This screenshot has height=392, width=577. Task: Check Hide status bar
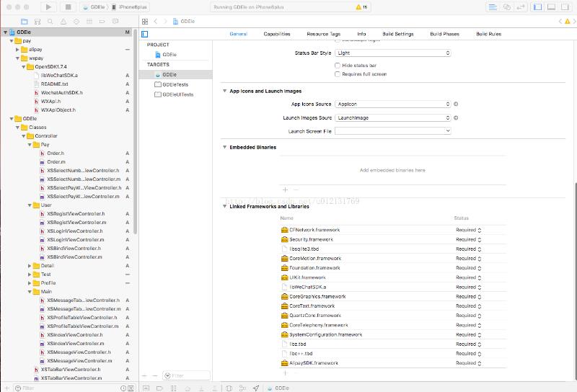337,65
